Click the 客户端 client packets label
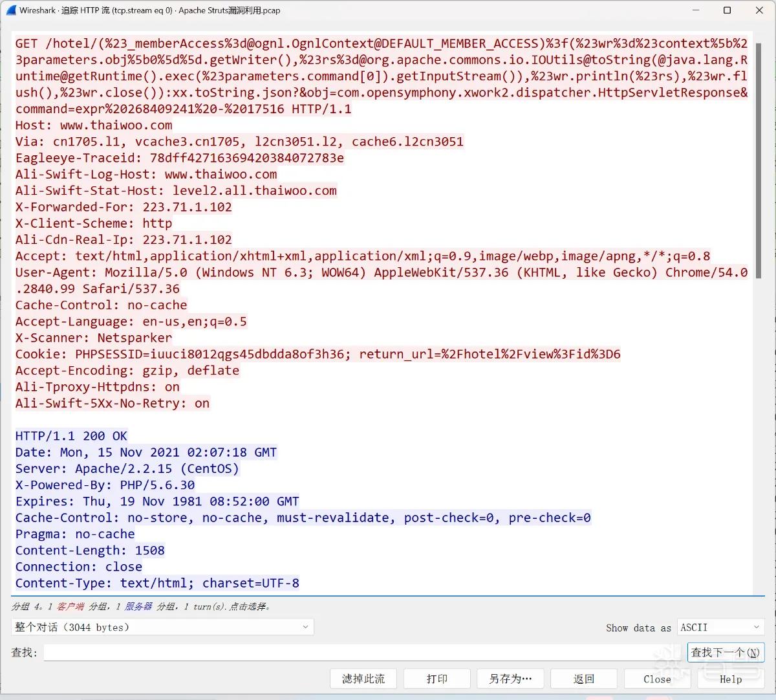This screenshot has height=700, width=776. (x=70, y=606)
